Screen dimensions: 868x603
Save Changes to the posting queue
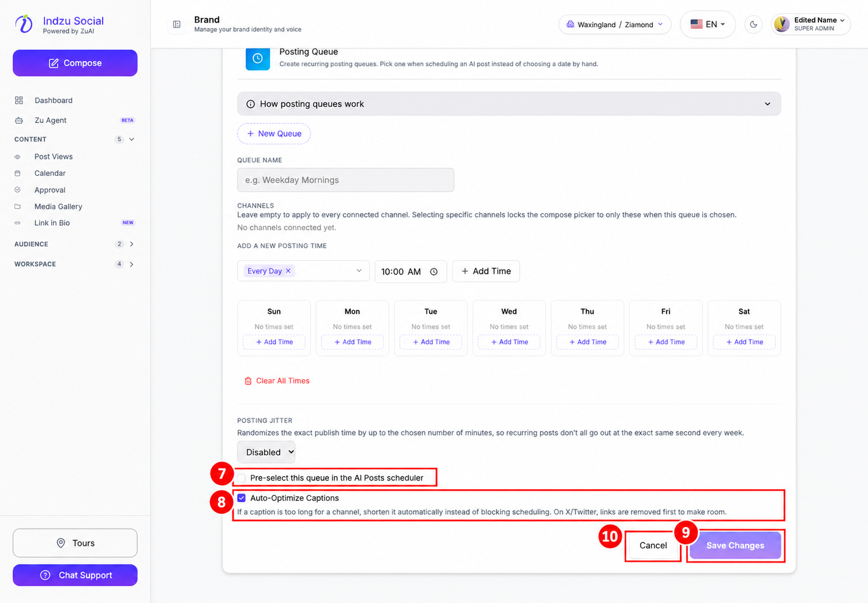(x=735, y=546)
